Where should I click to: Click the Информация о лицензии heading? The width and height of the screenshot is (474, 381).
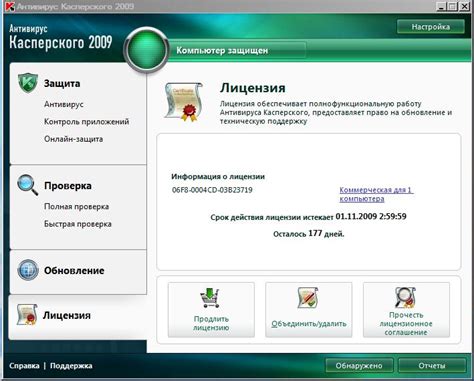point(218,176)
